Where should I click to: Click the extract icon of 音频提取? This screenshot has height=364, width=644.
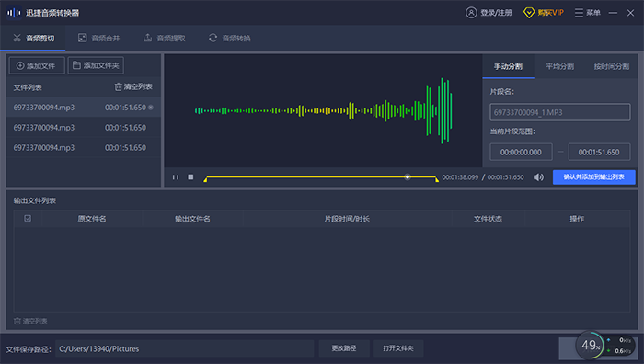tap(147, 38)
